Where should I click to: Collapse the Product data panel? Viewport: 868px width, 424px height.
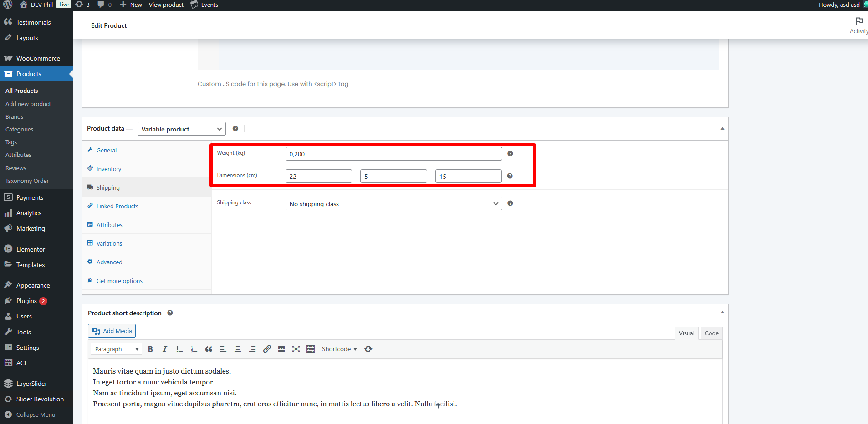pos(722,129)
